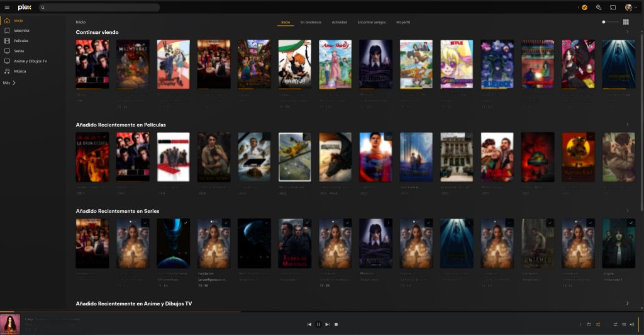The height and width of the screenshot is (335, 644).
Task: Advance the Anime y Dibujos row arrow
Action: coord(627,304)
